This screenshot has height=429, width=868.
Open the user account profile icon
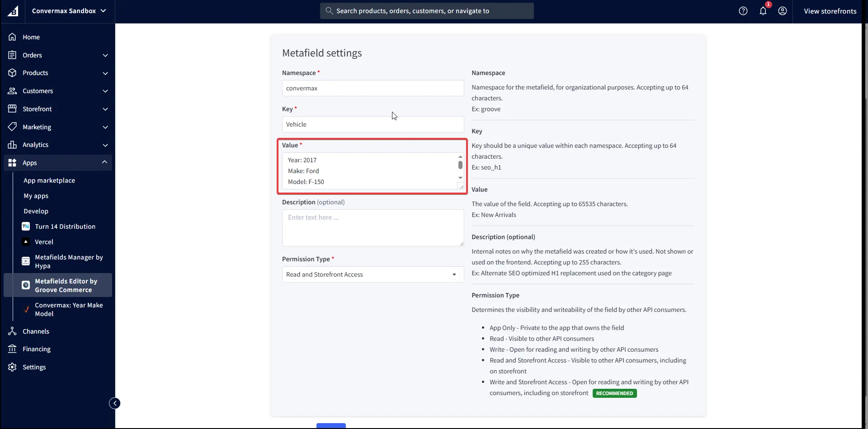pos(783,11)
